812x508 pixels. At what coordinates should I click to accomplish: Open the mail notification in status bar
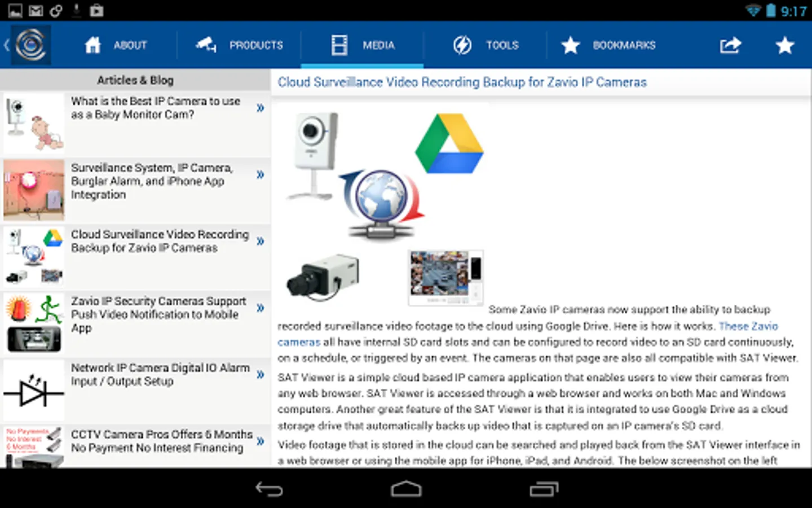[x=36, y=11]
